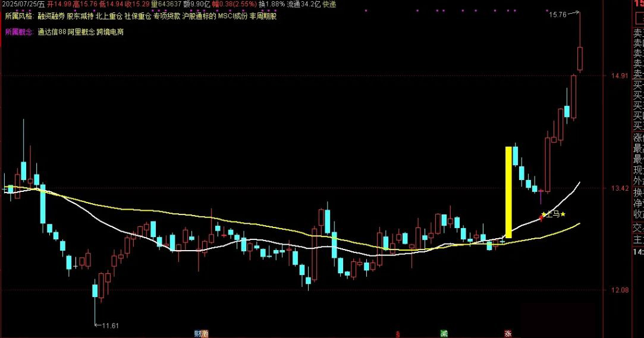Click the 15.76 high price label

[x=558, y=14]
